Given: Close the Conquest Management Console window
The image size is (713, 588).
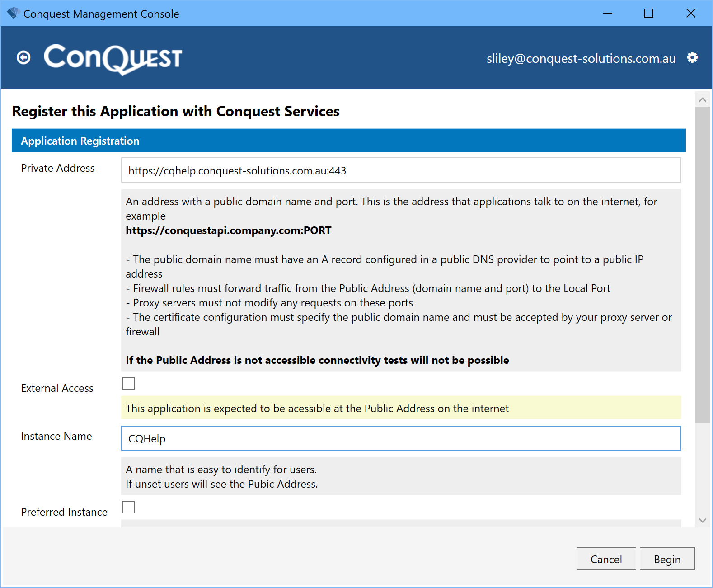Looking at the screenshot, I should click(x=690, y=14).
